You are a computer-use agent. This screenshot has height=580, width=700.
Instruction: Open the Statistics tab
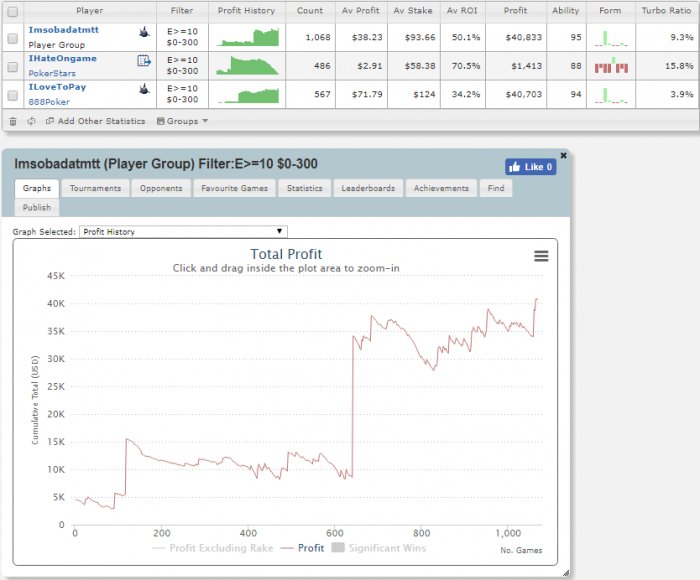pyautogui.click(x=304, y=188)
